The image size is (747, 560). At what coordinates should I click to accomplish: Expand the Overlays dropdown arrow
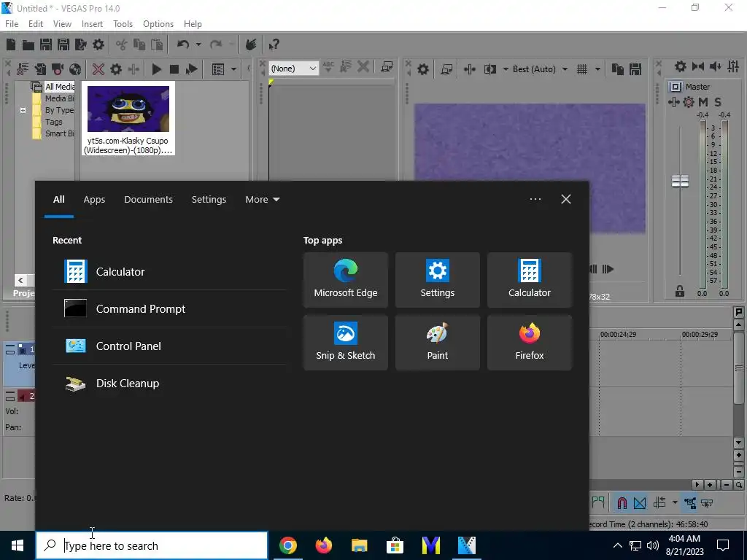pos(597,69)
